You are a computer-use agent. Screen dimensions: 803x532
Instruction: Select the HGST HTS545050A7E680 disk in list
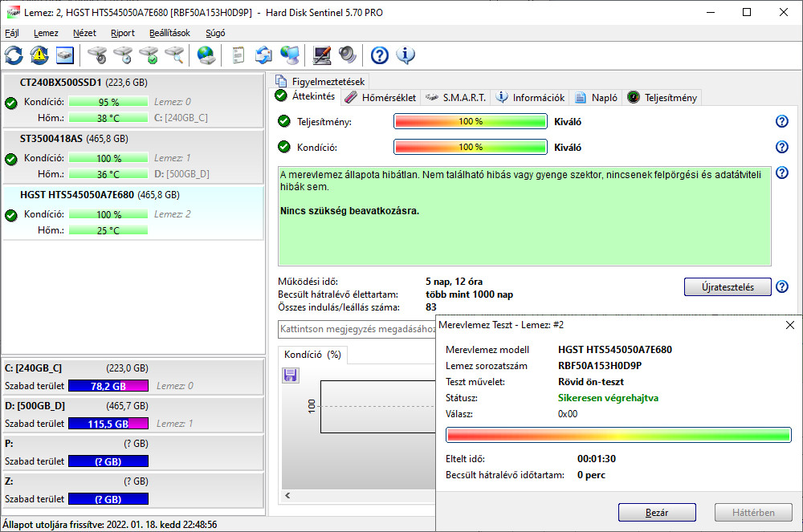tap(133, 213)
